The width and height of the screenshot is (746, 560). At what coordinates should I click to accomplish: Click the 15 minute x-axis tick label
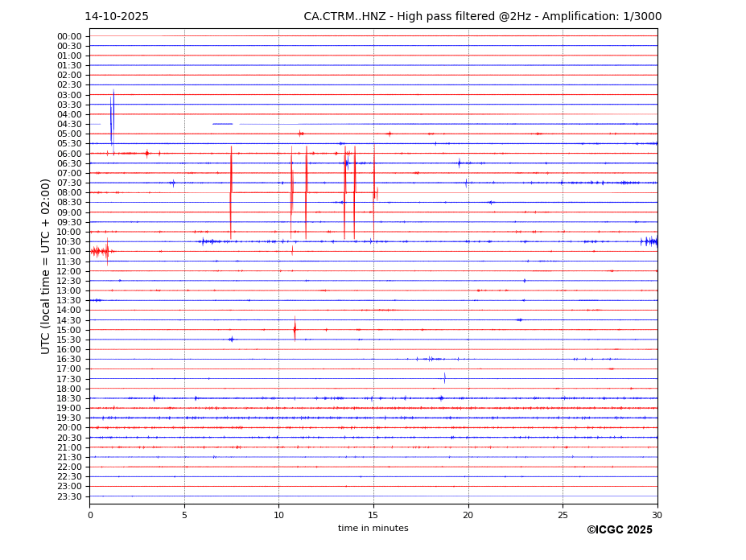coord(373,515)
